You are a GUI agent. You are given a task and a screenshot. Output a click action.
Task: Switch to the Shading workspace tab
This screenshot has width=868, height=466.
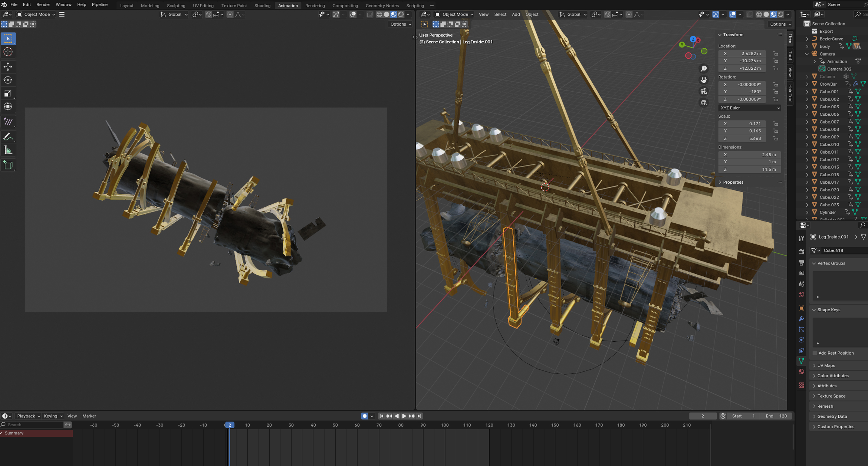tap(262, 6)
